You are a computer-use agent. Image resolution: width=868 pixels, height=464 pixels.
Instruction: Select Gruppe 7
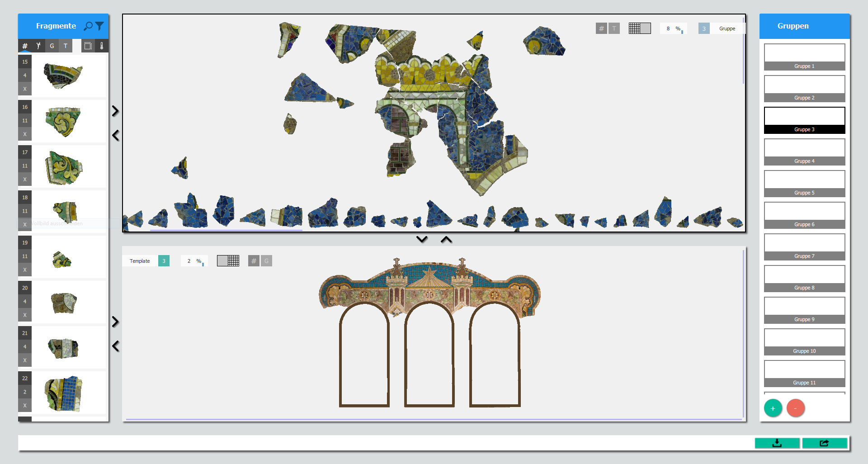click(x=804, y=247)
